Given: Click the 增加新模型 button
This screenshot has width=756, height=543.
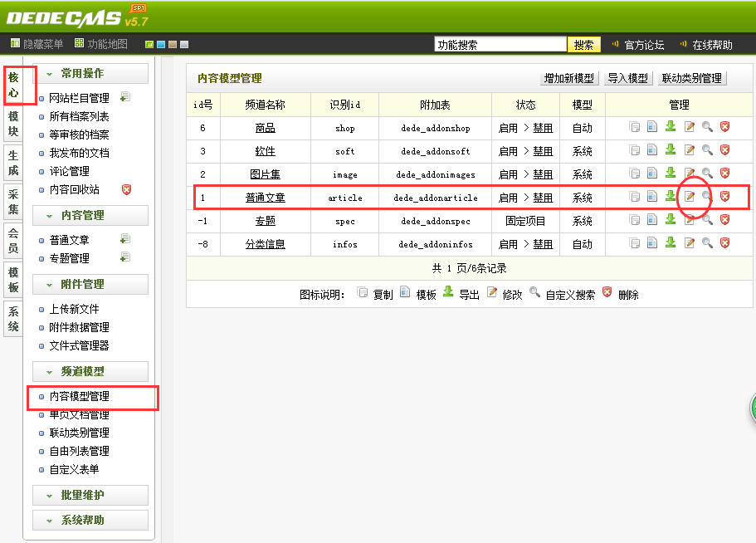Looking at the screenshot, I should tap(569, 78).
